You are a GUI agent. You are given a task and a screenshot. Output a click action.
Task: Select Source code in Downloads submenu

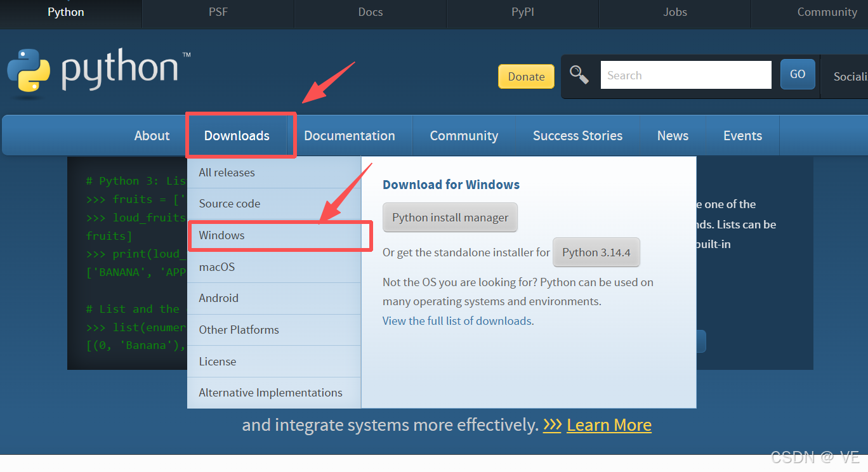(x=274, y=204)
